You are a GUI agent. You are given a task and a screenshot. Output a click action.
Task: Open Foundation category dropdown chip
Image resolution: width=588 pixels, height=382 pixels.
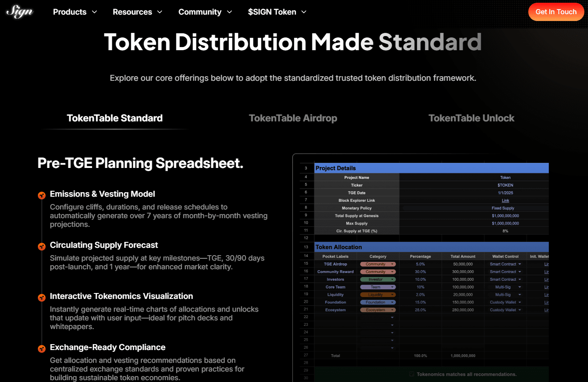coord(378,302)
